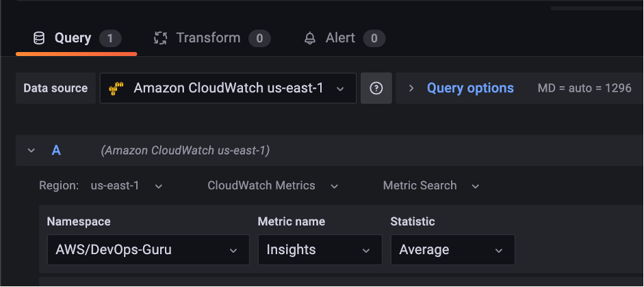Click the MD = auto = 1296 text
644x287 pixels.
tap(584, 88)
